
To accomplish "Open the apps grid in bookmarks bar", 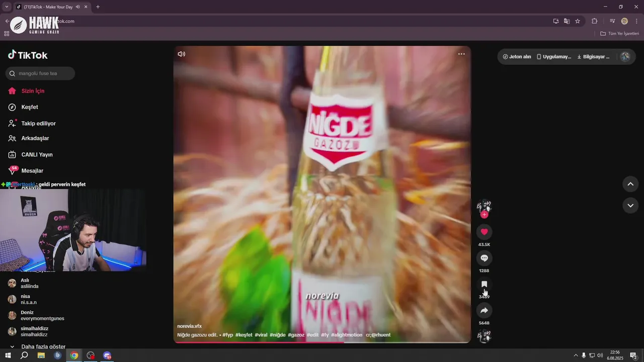I will click(7, 34).
